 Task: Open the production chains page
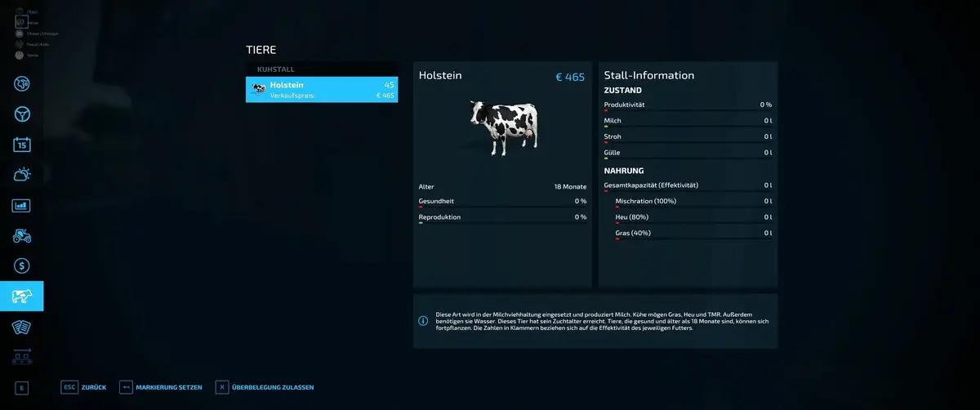[x=22, y=357]
